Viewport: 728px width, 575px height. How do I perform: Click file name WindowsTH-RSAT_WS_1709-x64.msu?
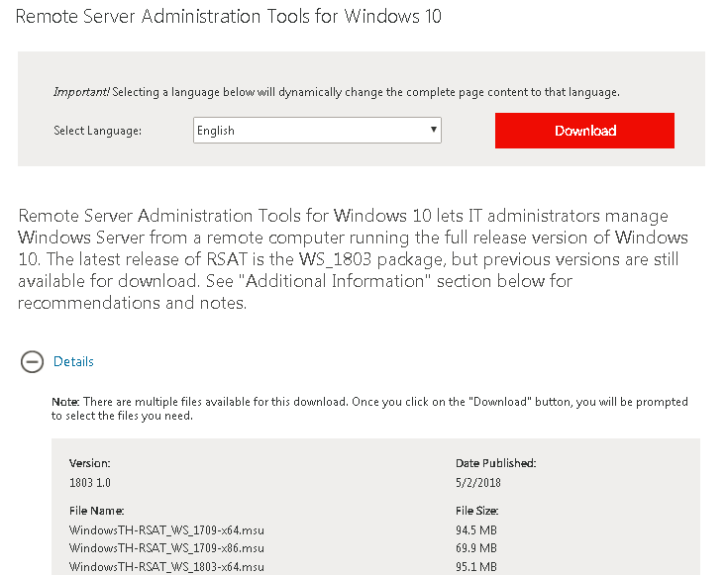pos(166,530)
